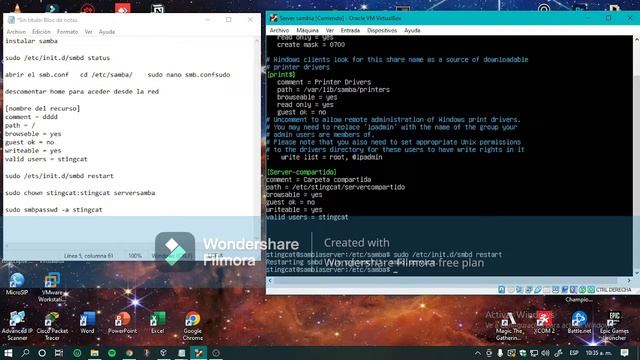The width and height of the screenshot is (640, 360).
Task: Open VMware Workstation desktop shortcut
Action: point(52,287)
